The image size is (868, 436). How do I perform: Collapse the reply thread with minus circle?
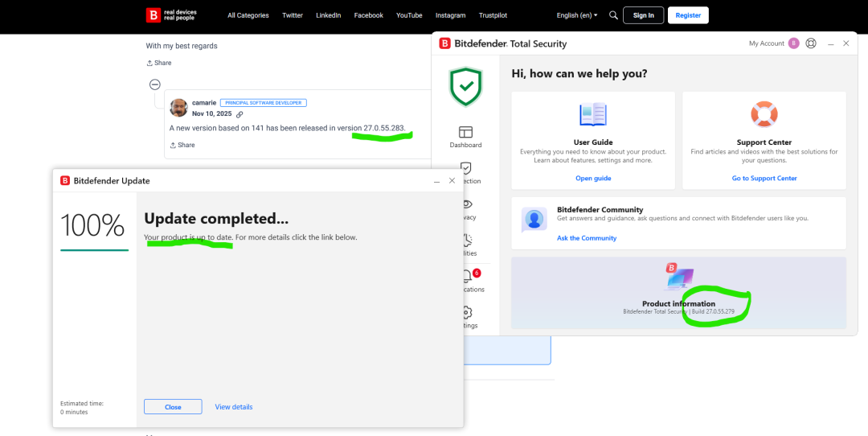[155, 84]
